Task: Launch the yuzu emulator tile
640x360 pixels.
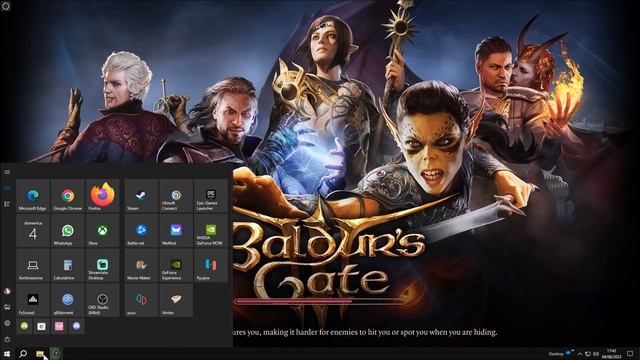Action: tap(141, 300)
